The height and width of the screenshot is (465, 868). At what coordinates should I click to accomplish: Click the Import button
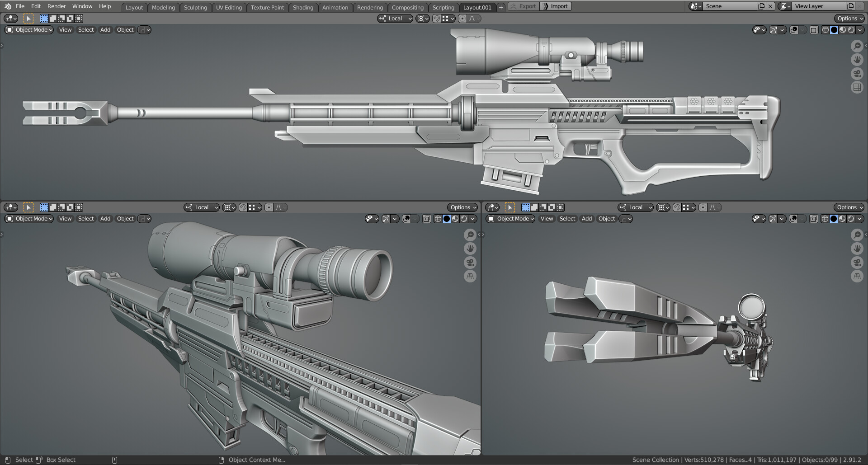point(555,6)
